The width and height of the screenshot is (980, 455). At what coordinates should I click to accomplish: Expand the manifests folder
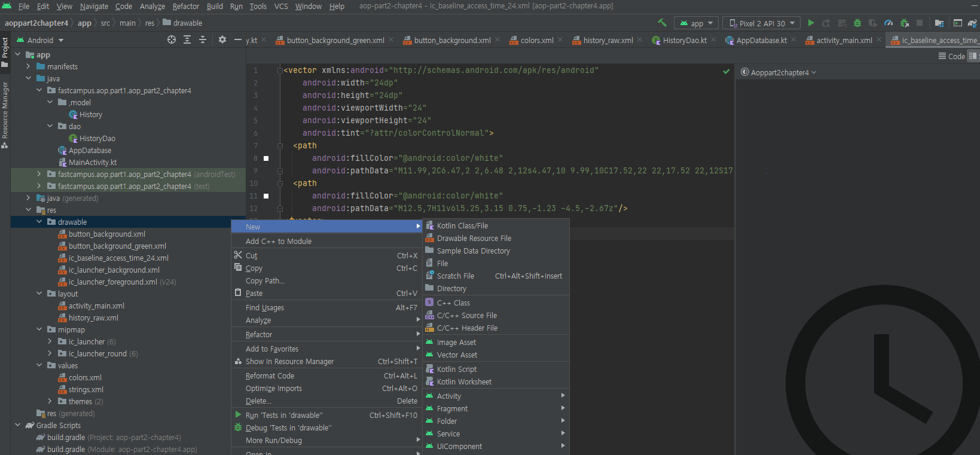pyautogui.click(x=29, y=66)
